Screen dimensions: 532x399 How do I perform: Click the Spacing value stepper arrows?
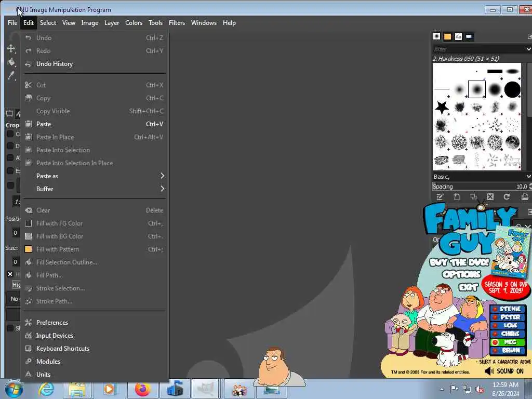coord(530,187)
